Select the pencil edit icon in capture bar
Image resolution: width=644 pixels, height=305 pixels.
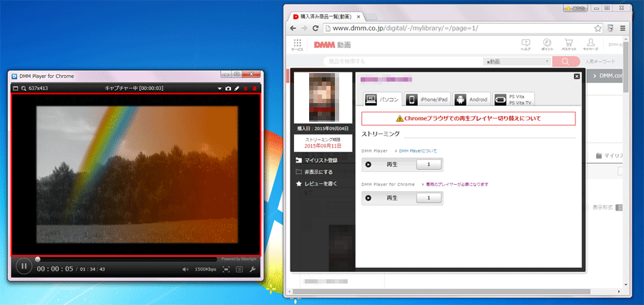[237, 88]
